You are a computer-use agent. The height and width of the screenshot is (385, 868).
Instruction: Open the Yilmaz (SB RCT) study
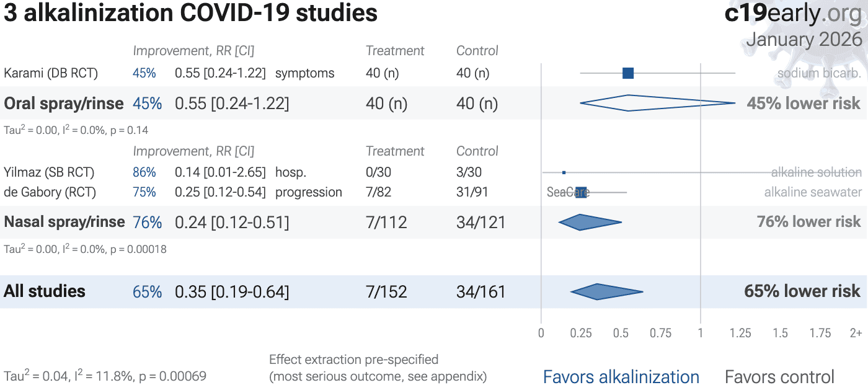pos(49,172)
